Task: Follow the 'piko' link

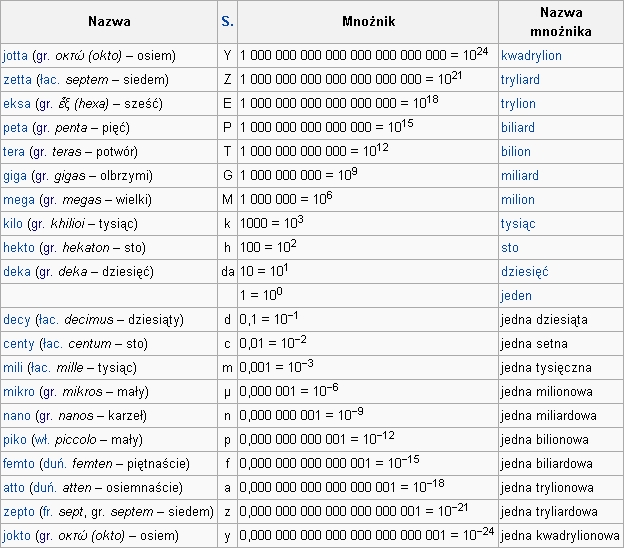Action: coord(15,440)
